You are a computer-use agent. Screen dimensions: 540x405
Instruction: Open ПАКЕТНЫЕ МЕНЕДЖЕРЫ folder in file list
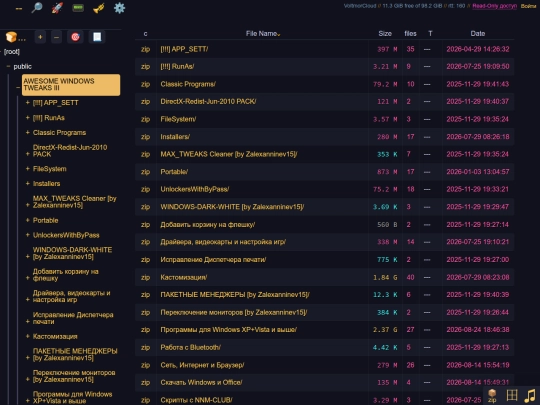pyautogui.click(x=235, y=295)
